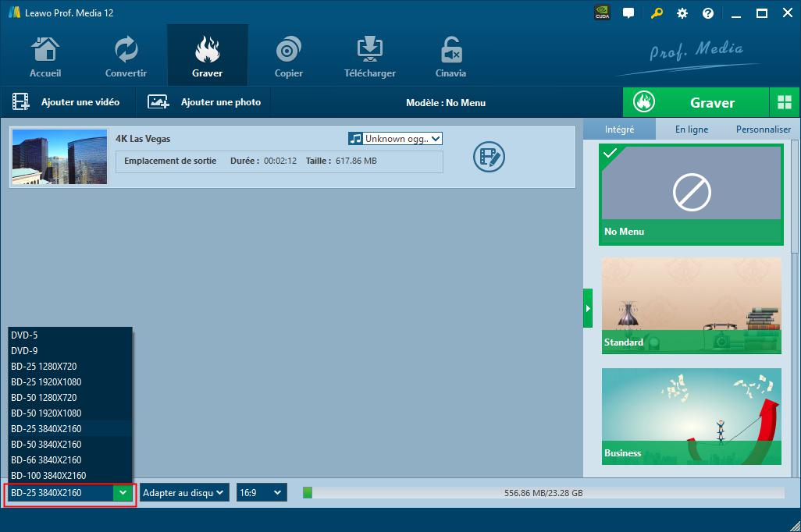Click the key registration icon
The height and width of the screenshot is (532, 801).
tap(657, 13)
